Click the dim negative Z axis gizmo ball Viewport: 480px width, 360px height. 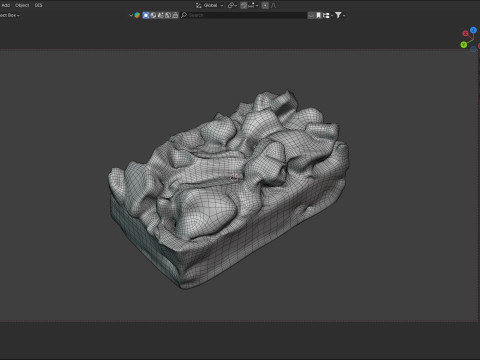click(473, 49)
